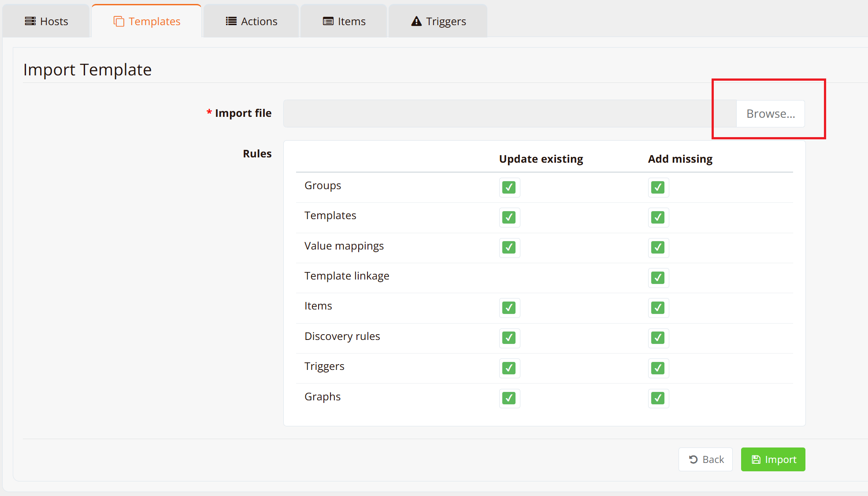Click the Add missing column header
The height and width of the screenshot is (496, 868).
pos(680,159)
